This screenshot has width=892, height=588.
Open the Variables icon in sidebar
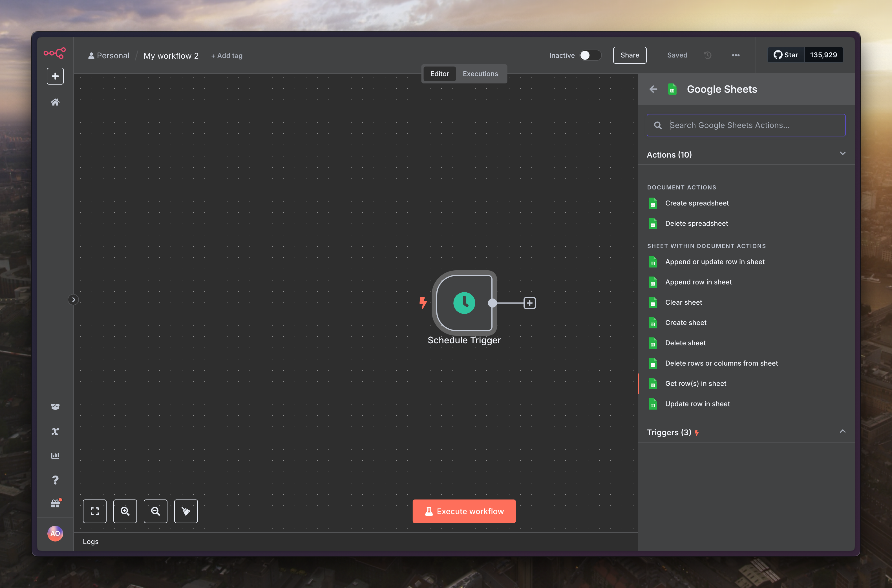click(x=55, y=431)
